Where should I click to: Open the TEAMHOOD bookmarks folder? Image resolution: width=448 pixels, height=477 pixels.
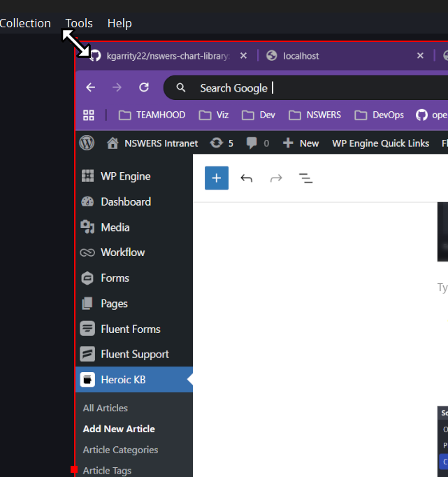[x=152, y=115]
